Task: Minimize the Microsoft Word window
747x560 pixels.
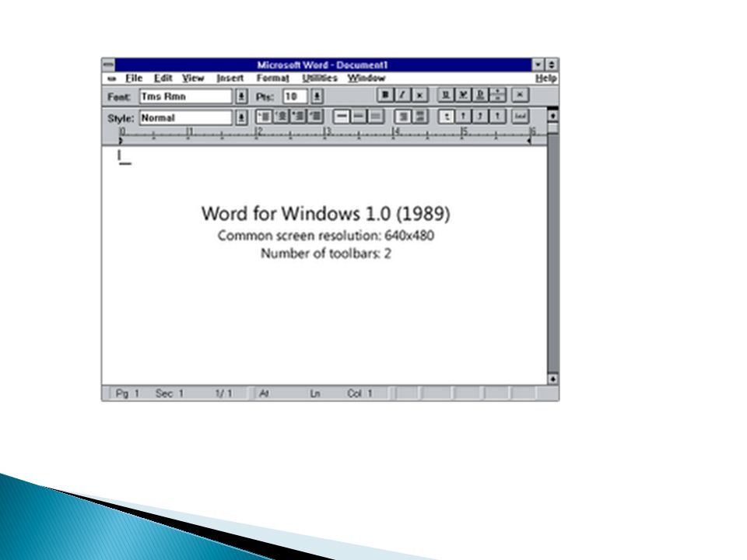Action: click(x=538, y=65)
